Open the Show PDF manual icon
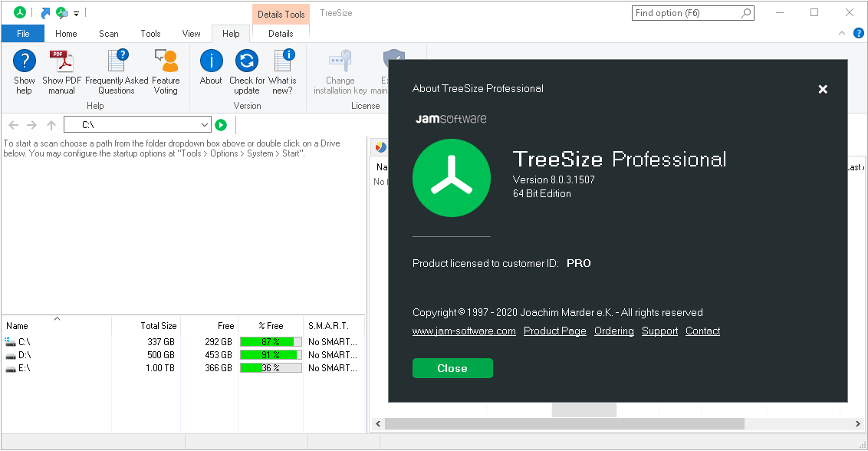 (61, 61)
